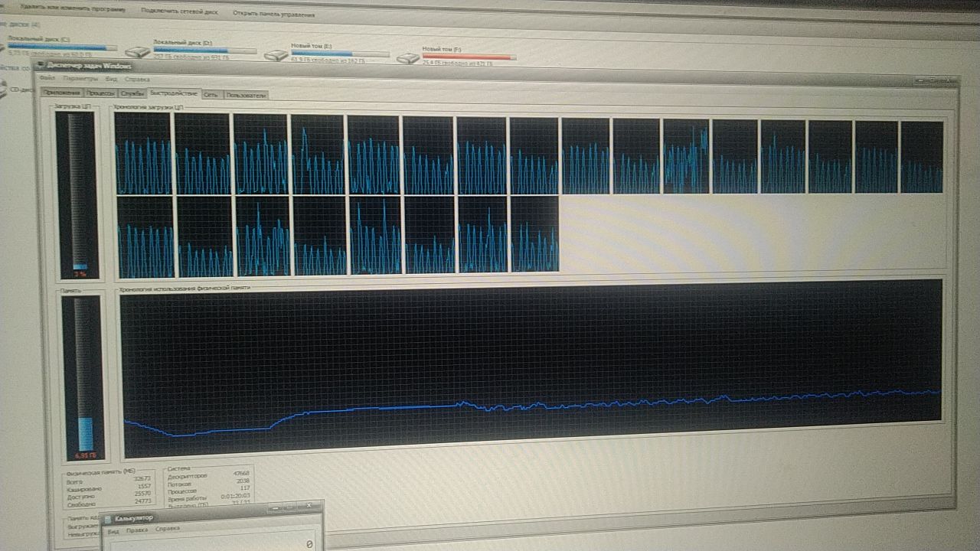The width and height of the screenshot is (980, 551).
Task: Click 'Открыть панель управления' in Explorer toolbar
Action: pyautogui.click(x=273, y=15)
